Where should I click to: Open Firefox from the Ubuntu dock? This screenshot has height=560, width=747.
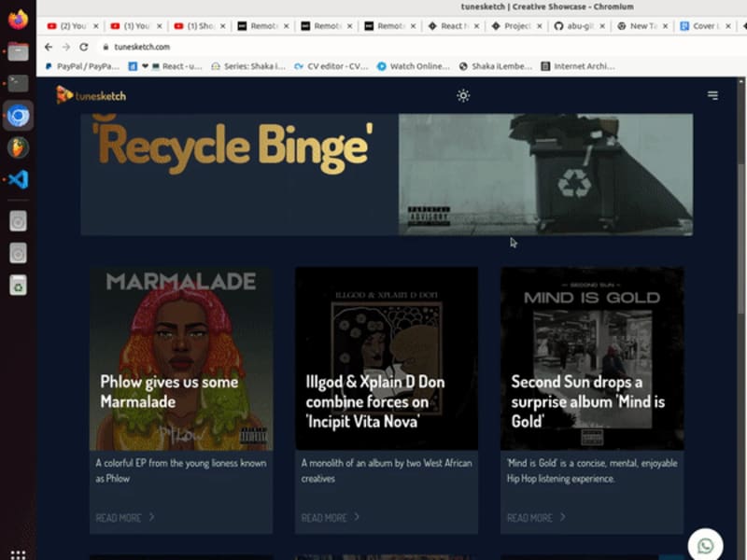pyautogui.click(x=18, y=20)
